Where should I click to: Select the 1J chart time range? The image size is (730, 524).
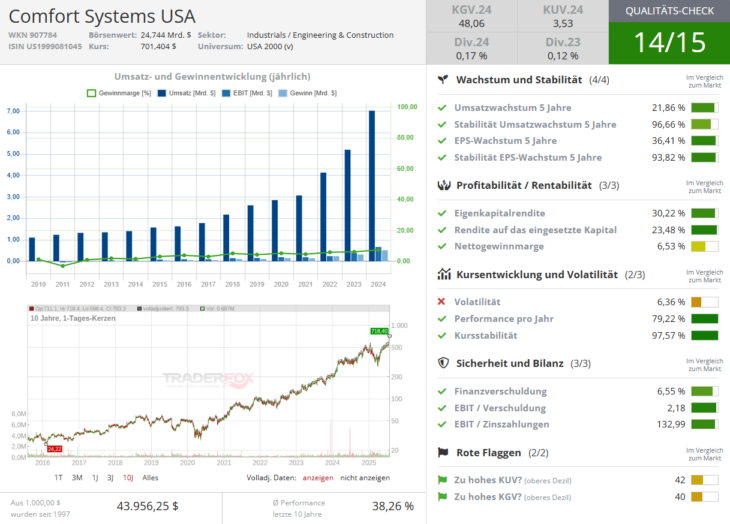pyautogui.click(x=95, y=477)
